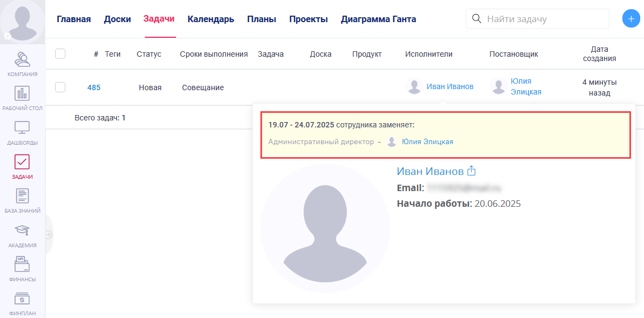Open the Финансы wallet icon

[x=22, y=266]
